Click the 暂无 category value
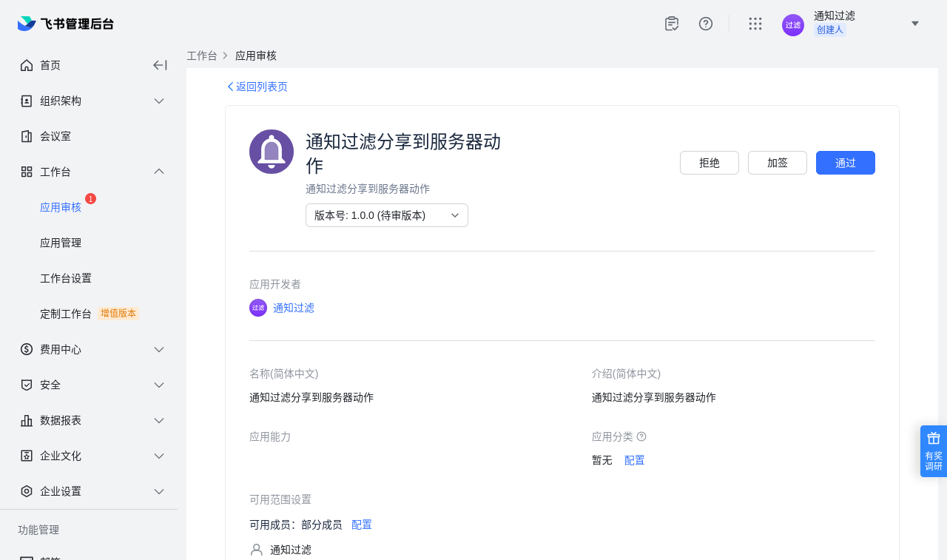The image size is (947, 560). pos(602,460)
